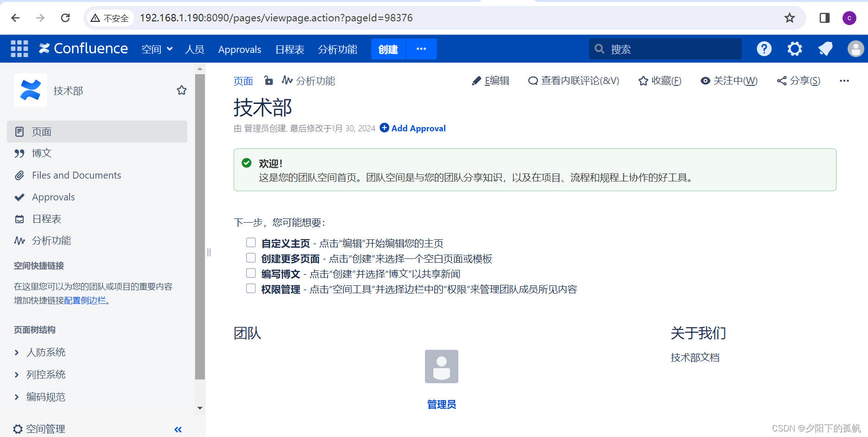Open 分析功能 in the breadcrumb bar
The image size is (868, 437).
(309, 81)
